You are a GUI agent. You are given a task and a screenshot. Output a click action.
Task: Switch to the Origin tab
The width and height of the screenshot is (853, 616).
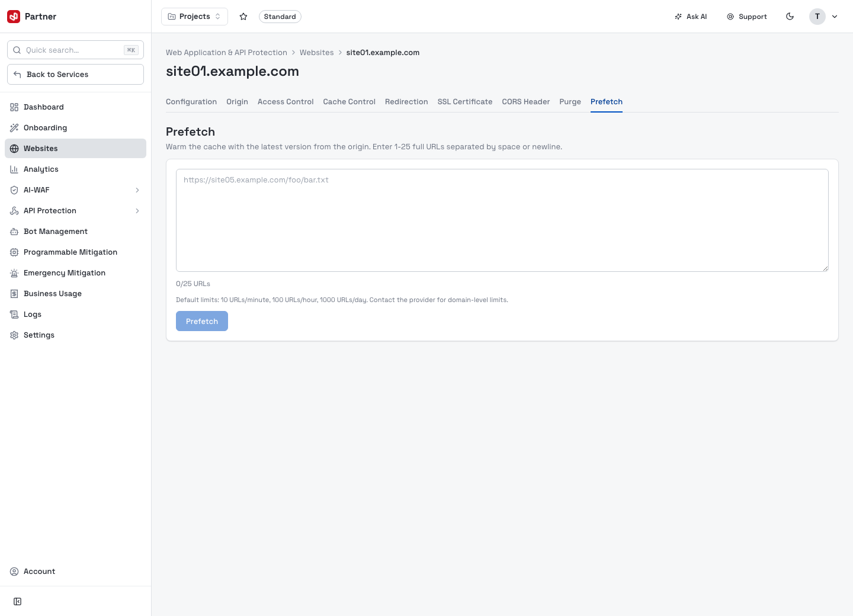point(237,102)
